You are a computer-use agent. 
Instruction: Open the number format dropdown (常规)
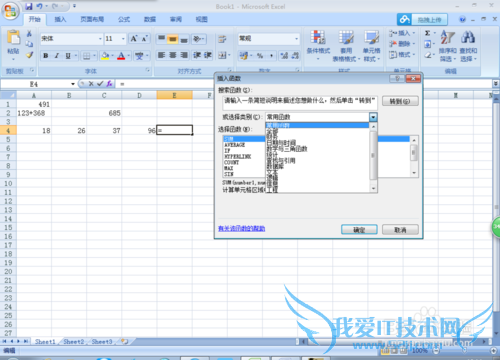click(296, 39)
